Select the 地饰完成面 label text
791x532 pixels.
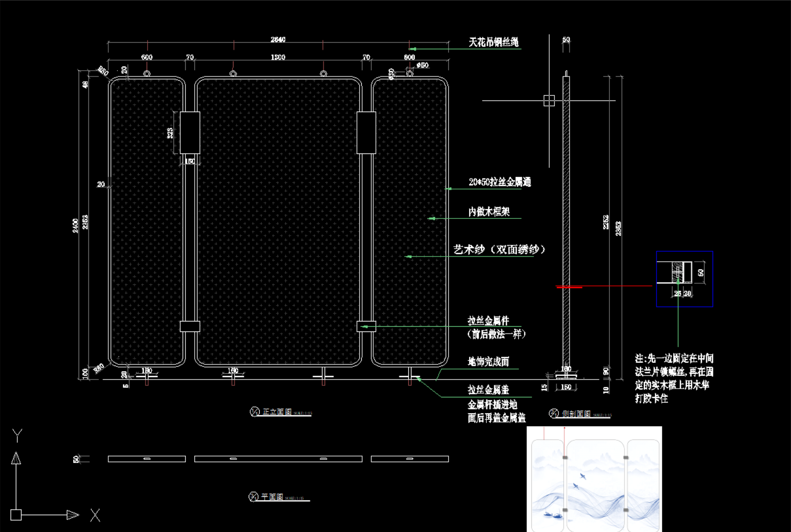tap(488, 362)
